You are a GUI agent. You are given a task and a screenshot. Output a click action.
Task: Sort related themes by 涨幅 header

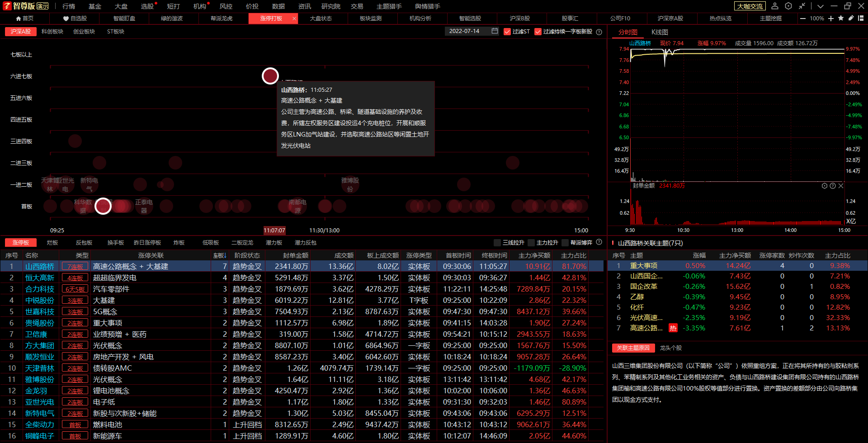tap(699, 255)
